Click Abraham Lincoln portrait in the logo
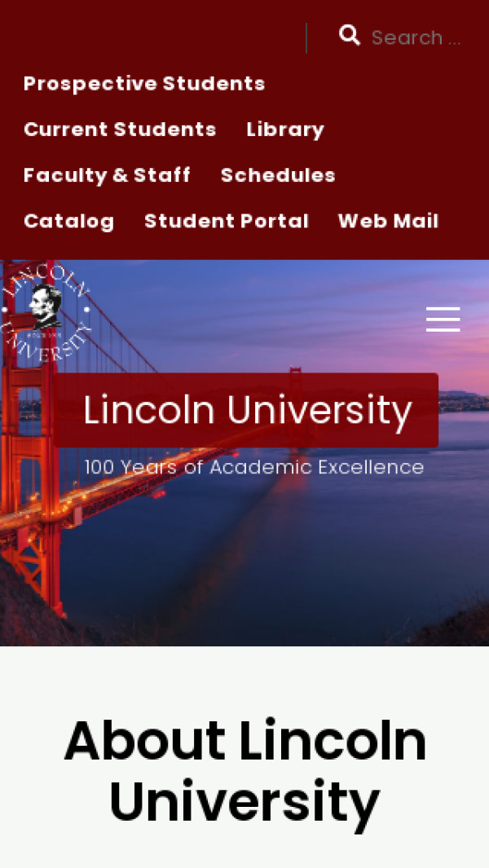 pos(47,306)
